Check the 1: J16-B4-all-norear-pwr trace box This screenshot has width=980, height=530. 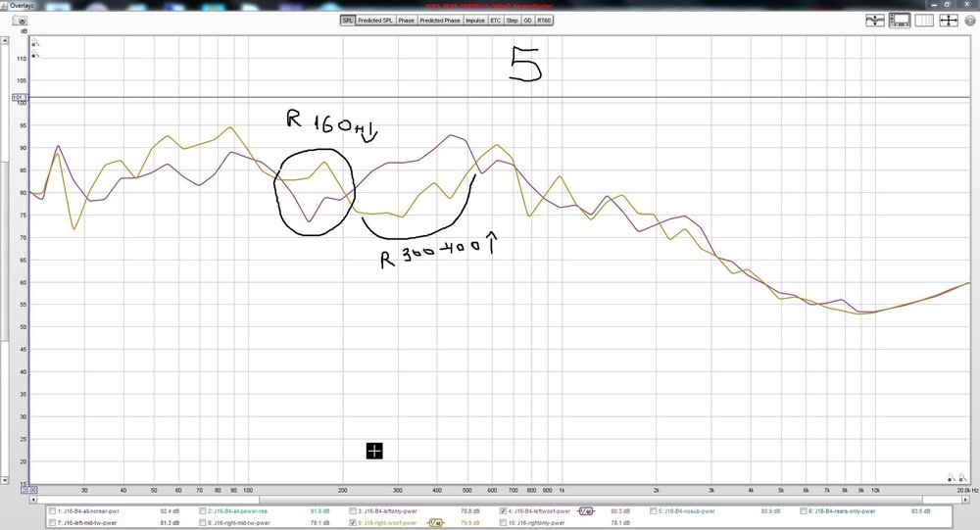pos(53,510)
